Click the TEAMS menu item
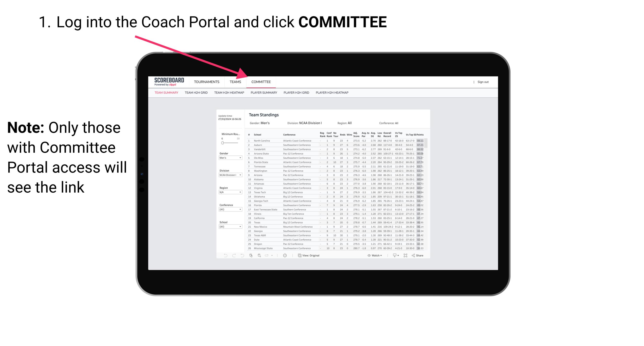 pyautogui.click(x=236, y=82)
